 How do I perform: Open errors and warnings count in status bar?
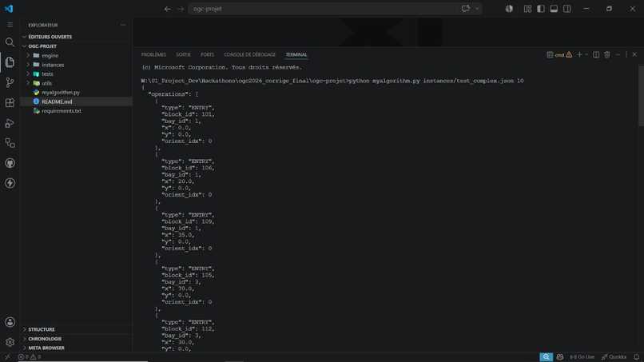30,357
